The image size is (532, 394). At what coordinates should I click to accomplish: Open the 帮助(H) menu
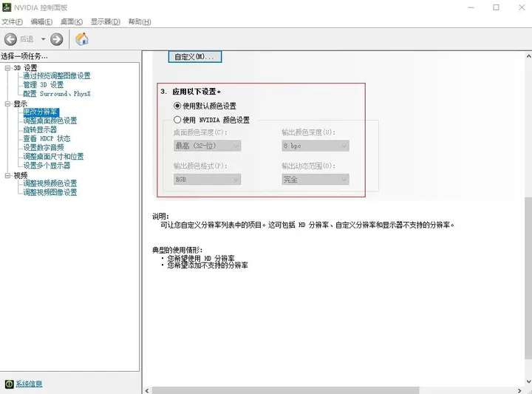(x=140, y=21)
